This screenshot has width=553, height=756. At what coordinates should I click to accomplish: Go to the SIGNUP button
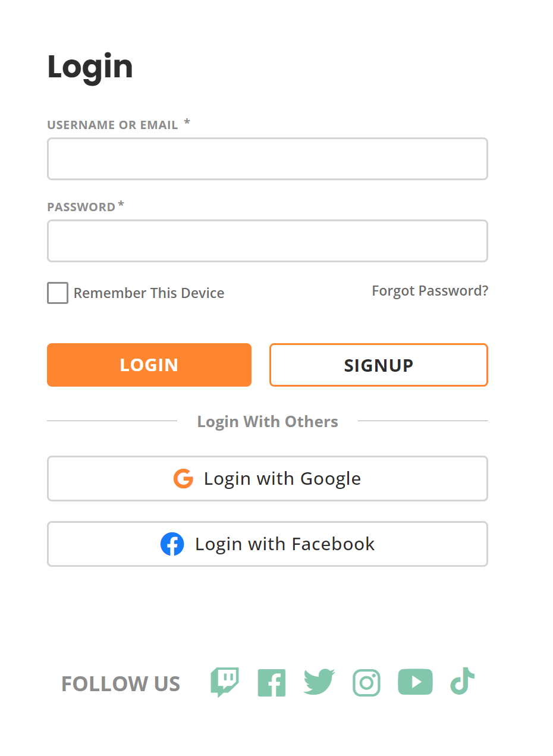(379, 365)
